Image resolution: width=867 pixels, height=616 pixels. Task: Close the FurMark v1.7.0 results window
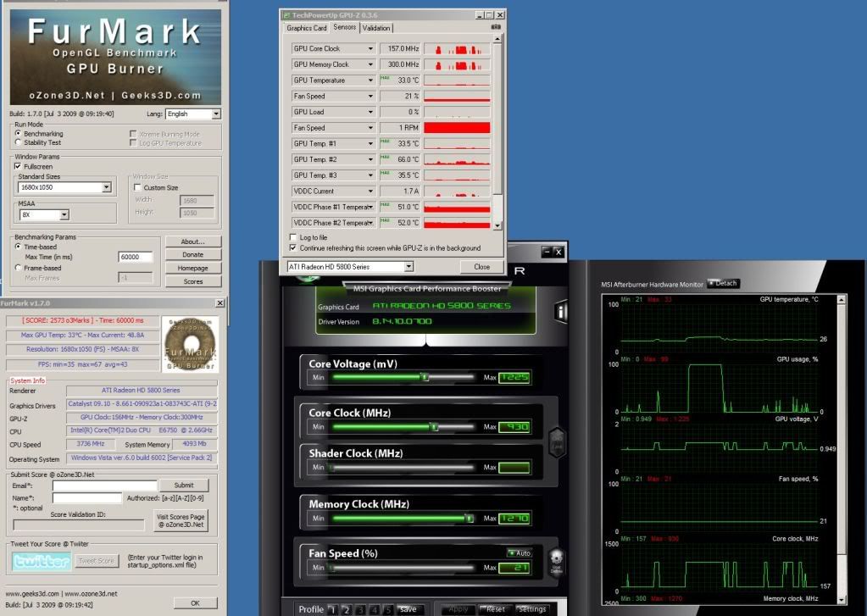[220, 303]
